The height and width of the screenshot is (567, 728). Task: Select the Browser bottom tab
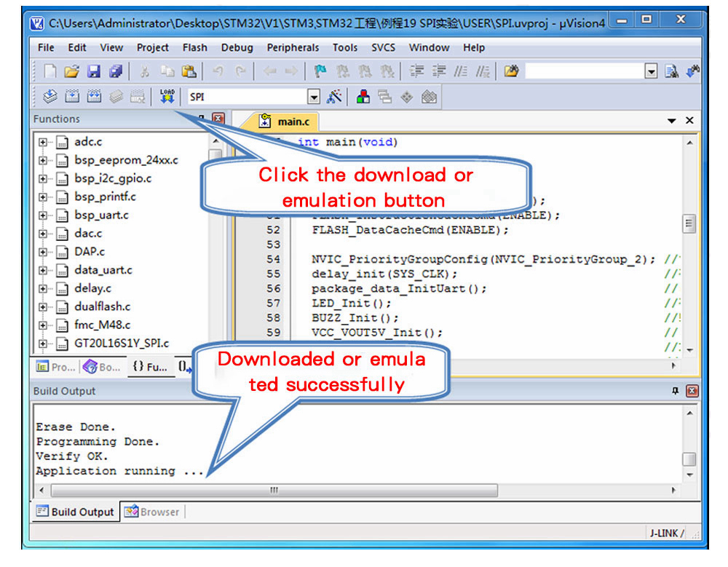[x=152, y=512]
